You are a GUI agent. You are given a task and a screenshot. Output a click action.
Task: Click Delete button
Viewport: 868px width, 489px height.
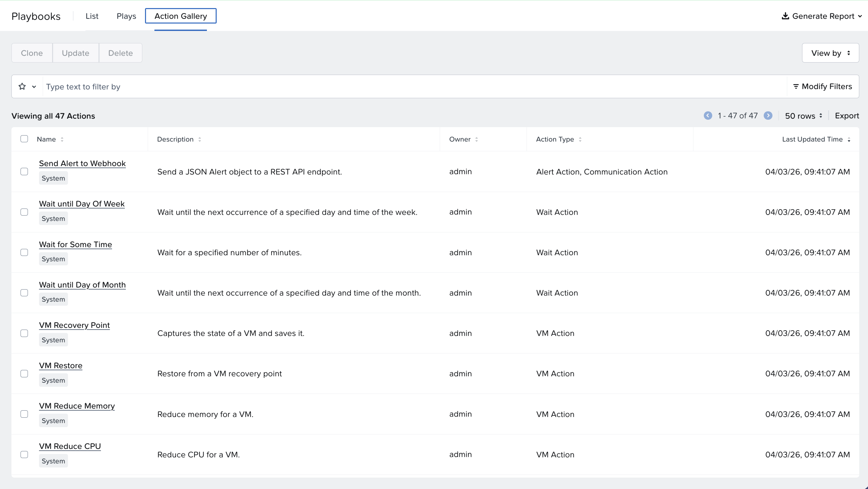tap(121, 53)
